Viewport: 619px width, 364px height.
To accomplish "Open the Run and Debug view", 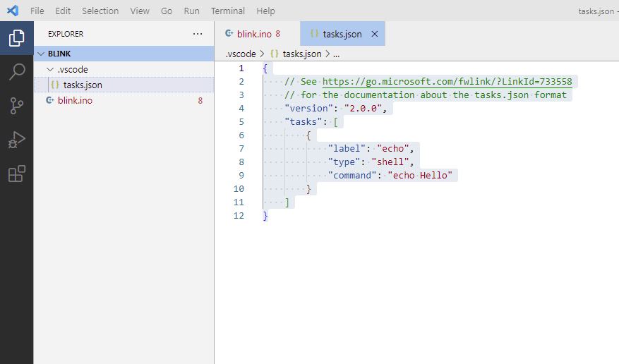I will 16,140.
